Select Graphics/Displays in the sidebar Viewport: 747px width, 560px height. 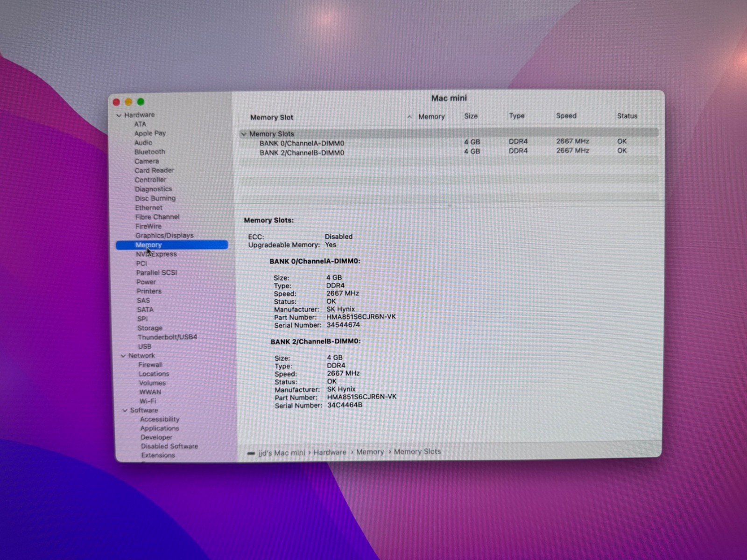point(164,236)
